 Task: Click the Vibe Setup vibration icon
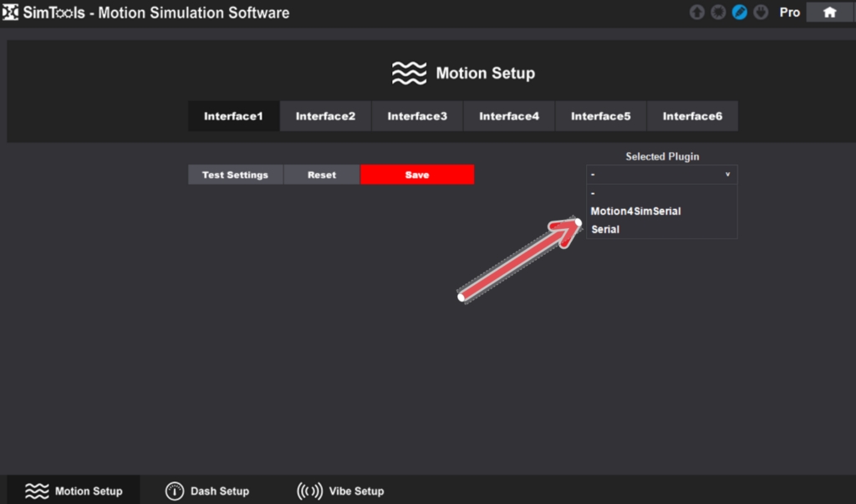[309, 491]
